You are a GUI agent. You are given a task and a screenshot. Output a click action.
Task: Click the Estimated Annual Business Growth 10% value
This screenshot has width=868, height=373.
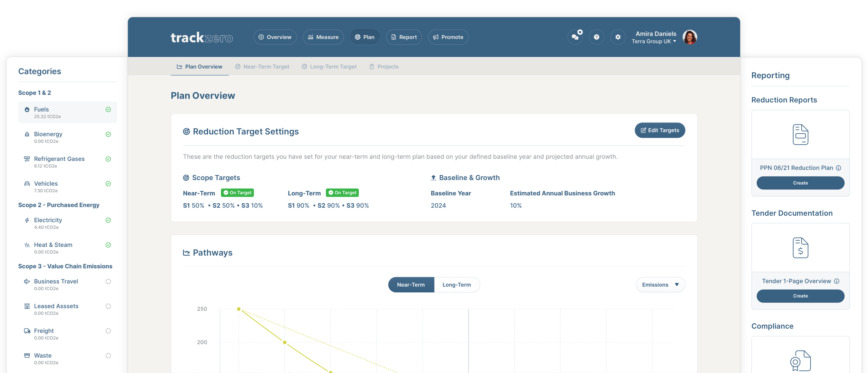[x=515, y=206]
